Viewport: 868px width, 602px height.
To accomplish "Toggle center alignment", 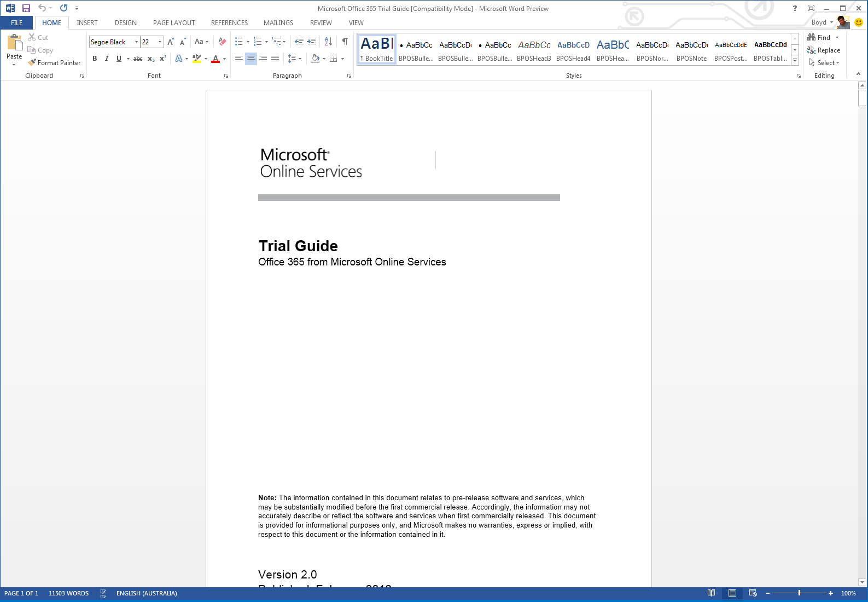I will click(x=251, y=59).
